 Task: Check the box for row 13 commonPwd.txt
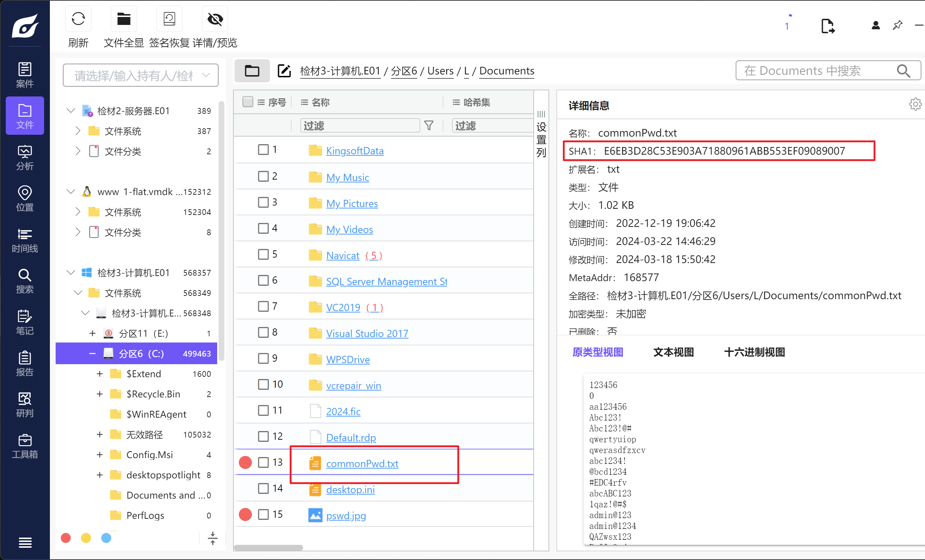pyautogui.click(x=263, y=462)
